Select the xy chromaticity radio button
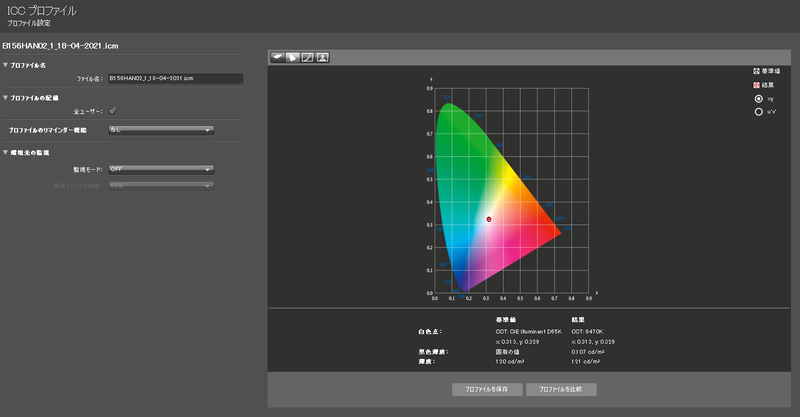800x417 pixels. tap(759, 99)
